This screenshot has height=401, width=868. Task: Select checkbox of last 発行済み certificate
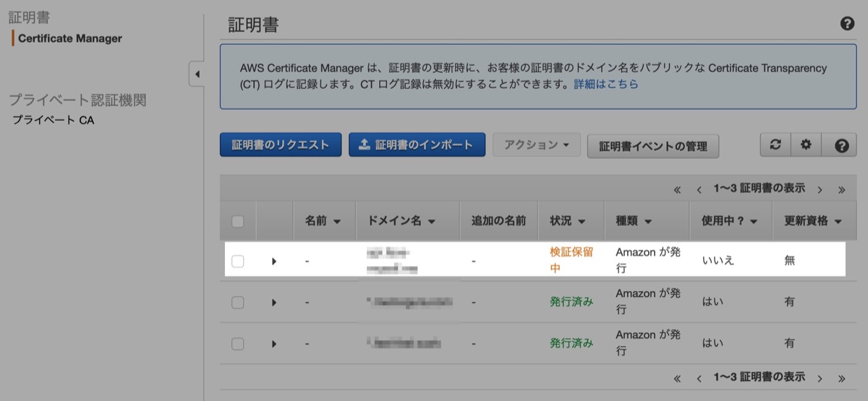click(238, 343)
